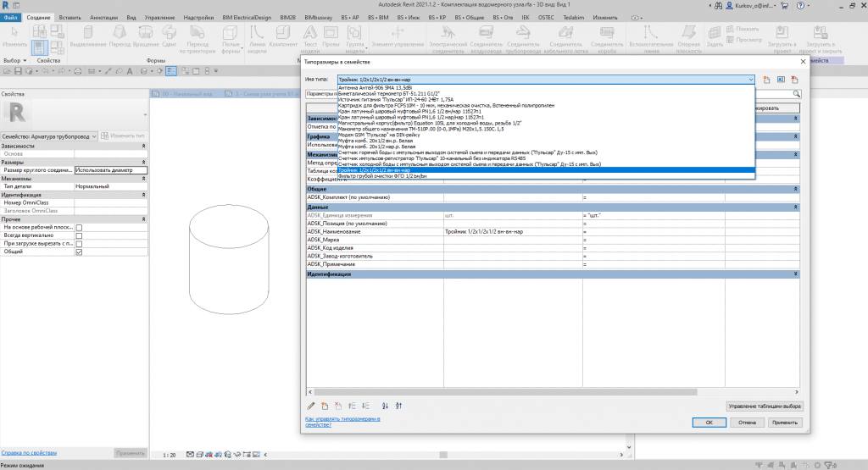Search parameters using magnifier icon
This screenshot has width=868, height=470.
pyautogui.click(x=796, y=94)
